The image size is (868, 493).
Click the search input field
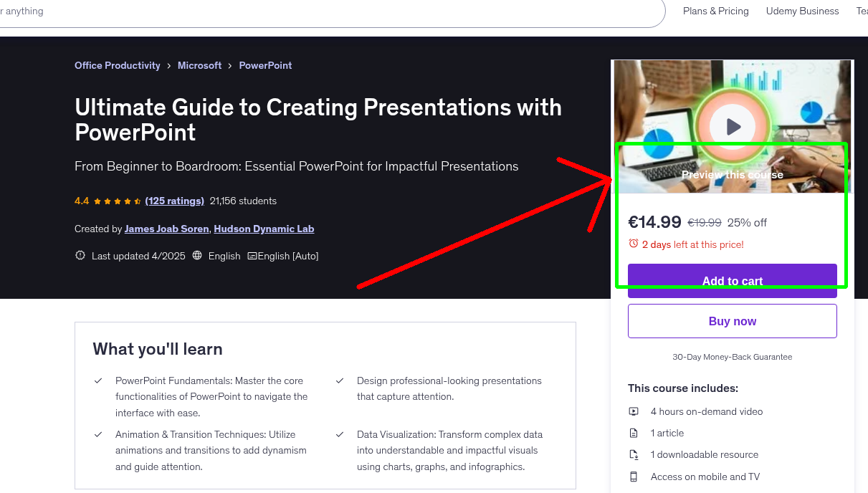(287, 11)
